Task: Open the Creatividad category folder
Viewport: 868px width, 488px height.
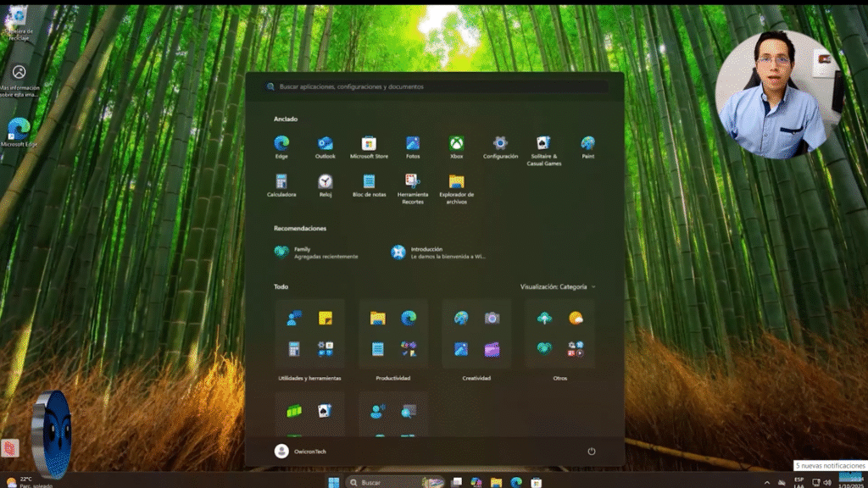Action: point(476,334)
